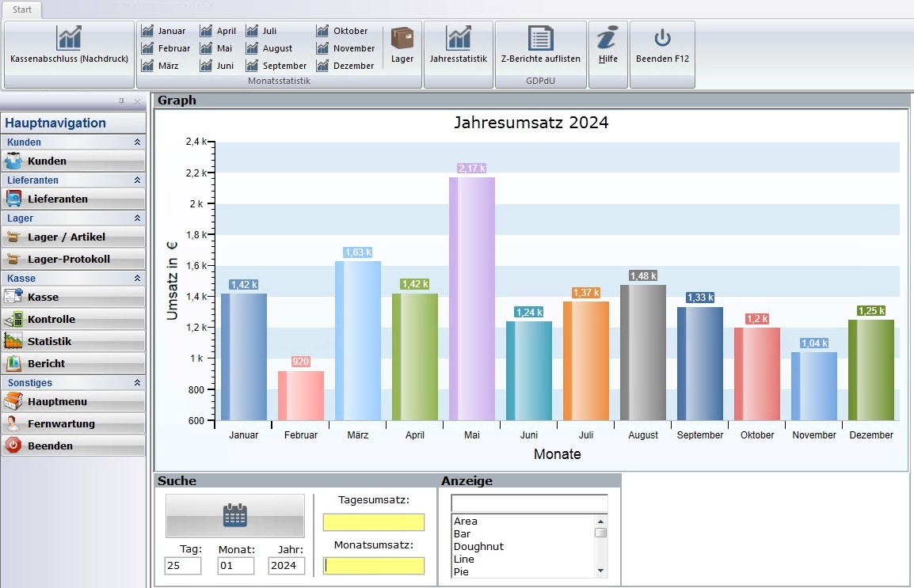This screenshot has width=914, height=588.
Task: Collapse the Kunden navigation group
Action: pyautogui.click(x=137, y=142)
